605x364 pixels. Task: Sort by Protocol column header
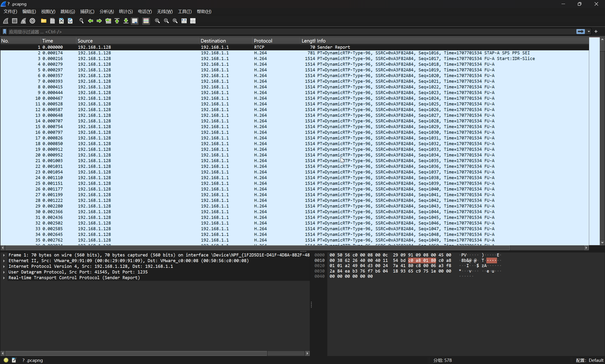276,41
